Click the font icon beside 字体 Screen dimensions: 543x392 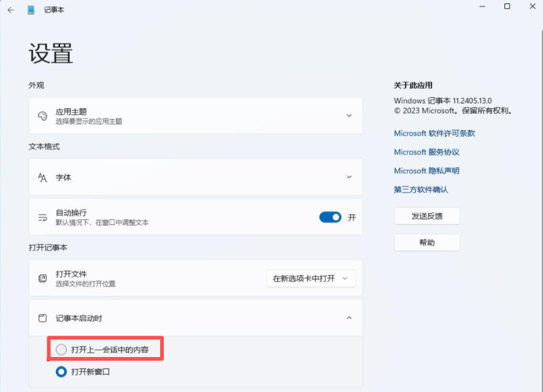click(x=42, y=177)
